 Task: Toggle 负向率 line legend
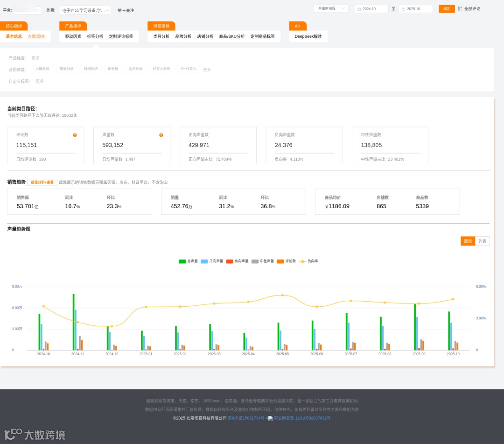pyautogui.click(x=308, y=261)
